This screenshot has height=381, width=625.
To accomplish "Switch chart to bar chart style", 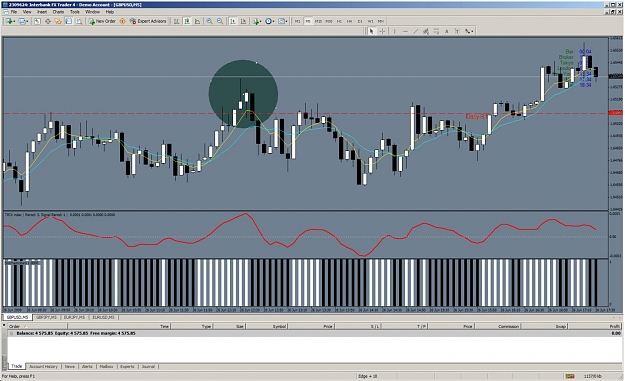I will point(176,21).
